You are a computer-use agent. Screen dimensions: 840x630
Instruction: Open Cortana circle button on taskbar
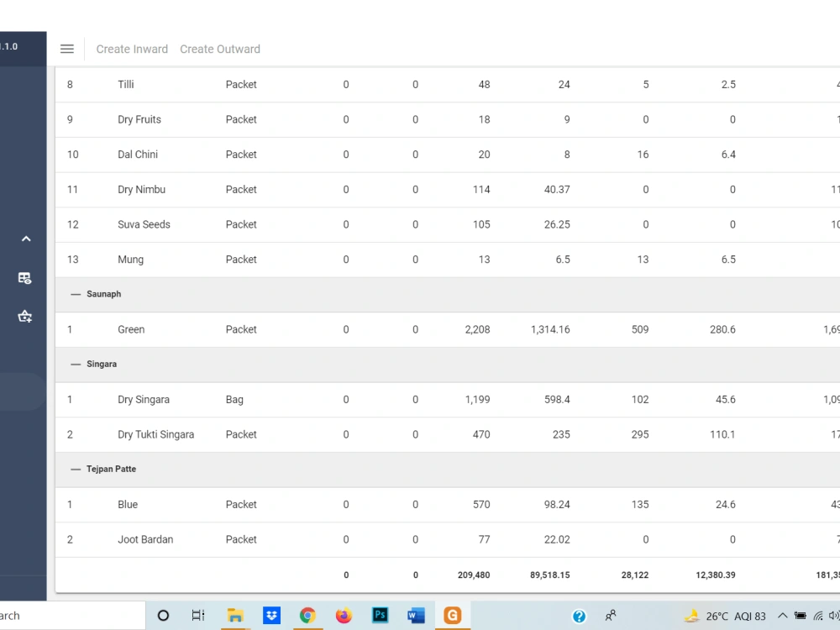164,616
